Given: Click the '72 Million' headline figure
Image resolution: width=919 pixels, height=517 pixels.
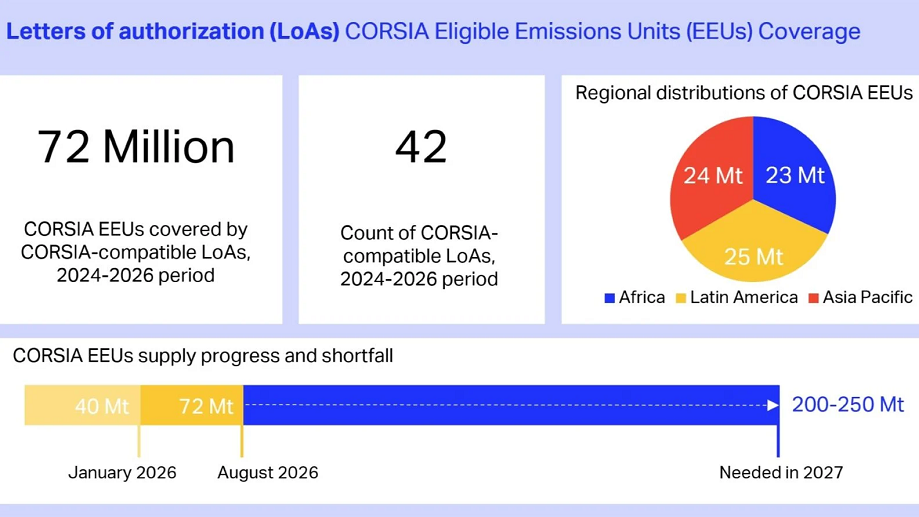Looking at the screenshot, I should point(136,147).
